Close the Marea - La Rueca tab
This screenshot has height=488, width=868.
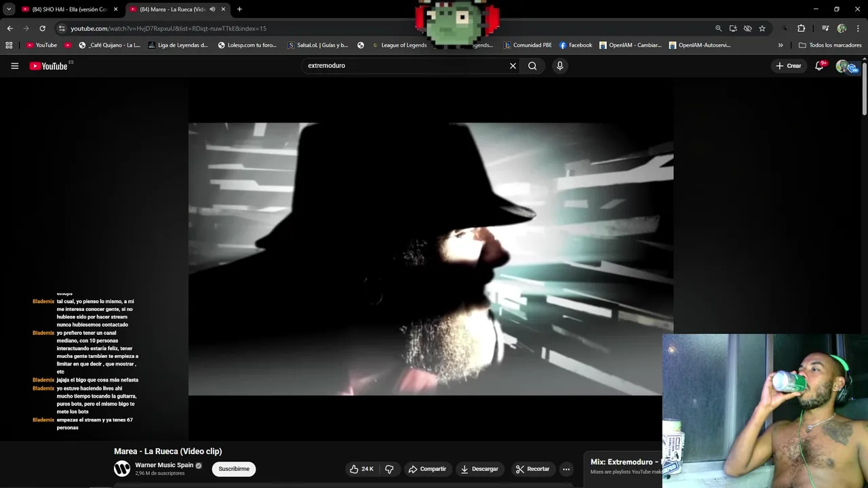223,9
